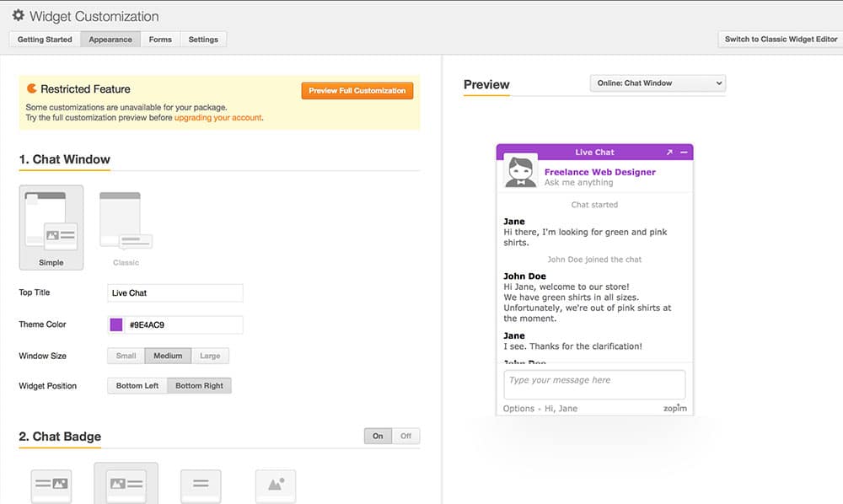The width and height of the screenshot is (843, 504).
Task: Select the Bottom Left widget position
Action: [137, 385]
